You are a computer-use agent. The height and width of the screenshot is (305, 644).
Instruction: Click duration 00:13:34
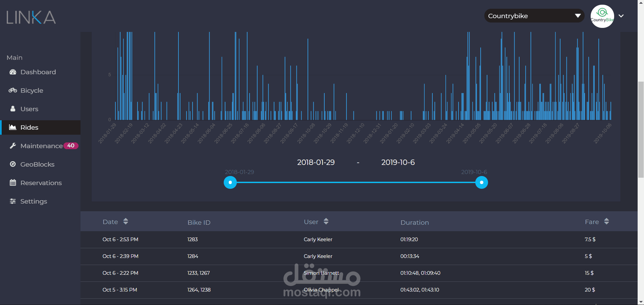point(410,256)
